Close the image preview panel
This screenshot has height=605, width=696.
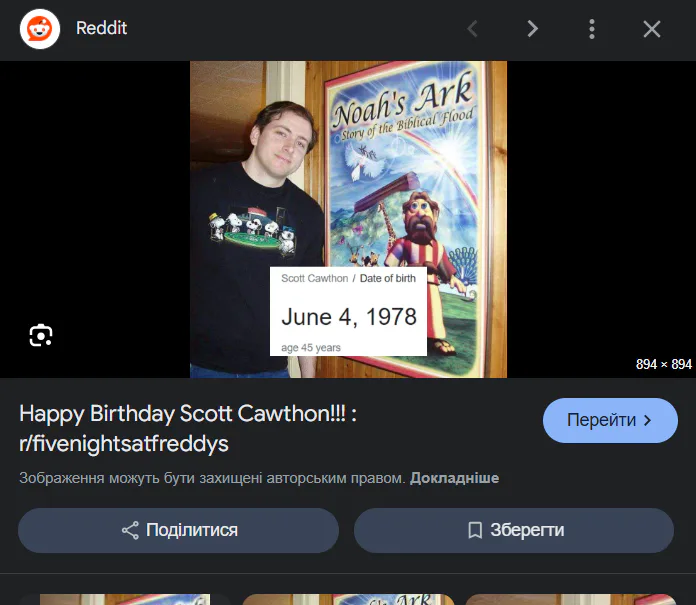click(652, 29)
